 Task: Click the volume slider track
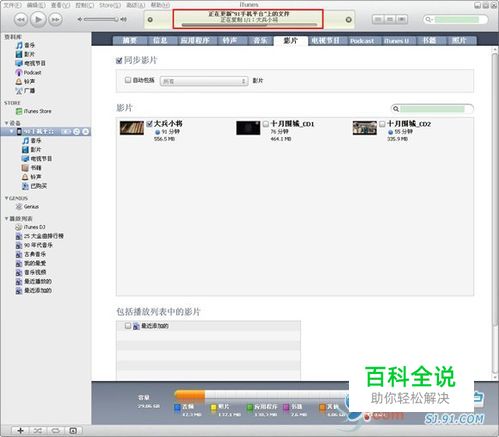pos(100,20)
